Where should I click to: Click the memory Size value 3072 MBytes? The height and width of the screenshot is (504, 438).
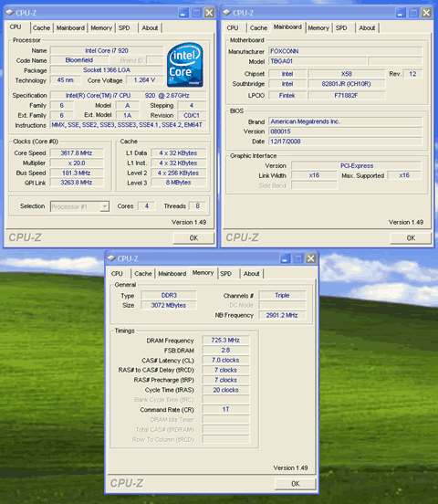[x=169, y=305]
